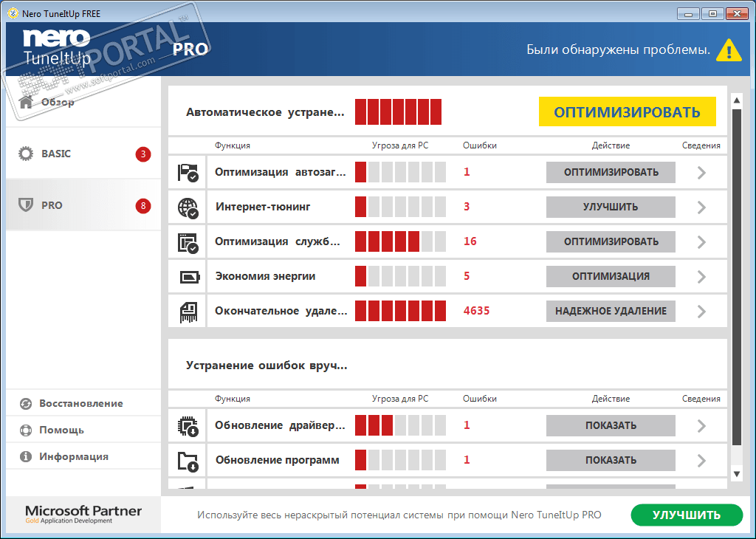The width and height of the screenshot is (756, 539).
Task: Click the home icon next to Обзор
Action: 26,102
